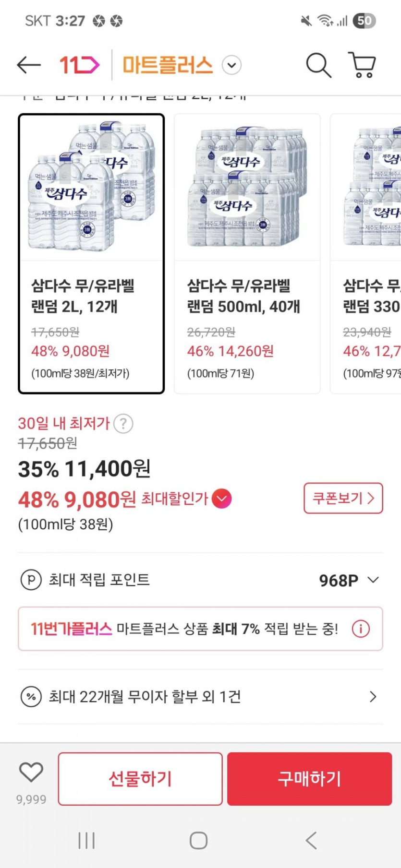
Task: Tap the info icon on 11번가플러스 banner
Action: point(361,629)
